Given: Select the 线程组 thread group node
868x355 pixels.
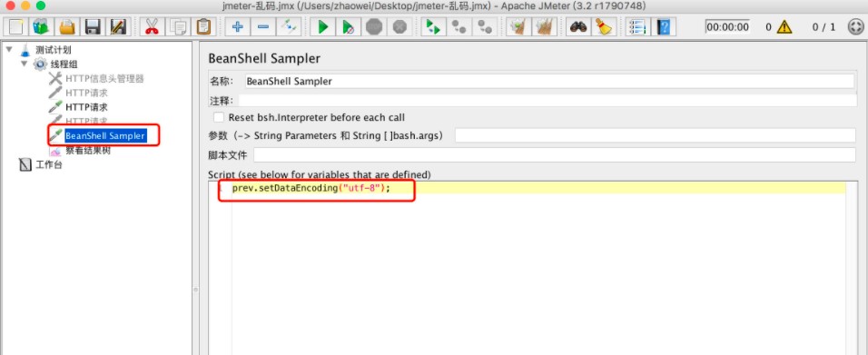Looking at the screenshot, I should point(64,64).
